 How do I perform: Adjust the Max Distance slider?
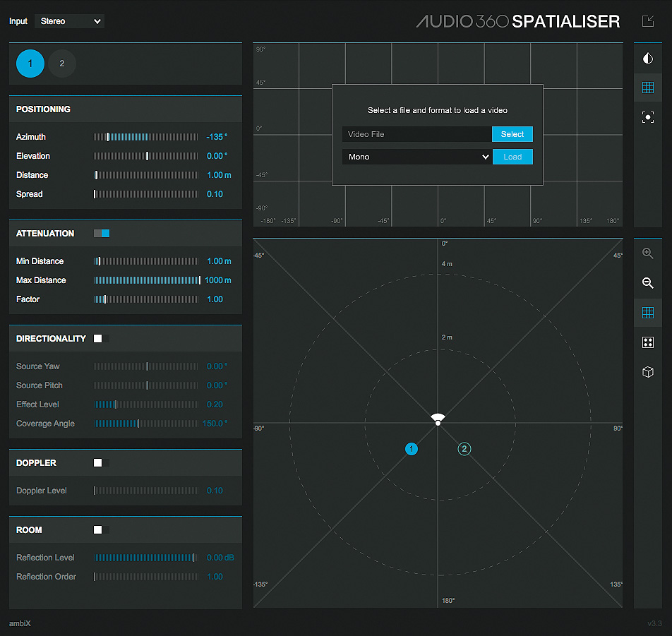(x=147, y=280)
